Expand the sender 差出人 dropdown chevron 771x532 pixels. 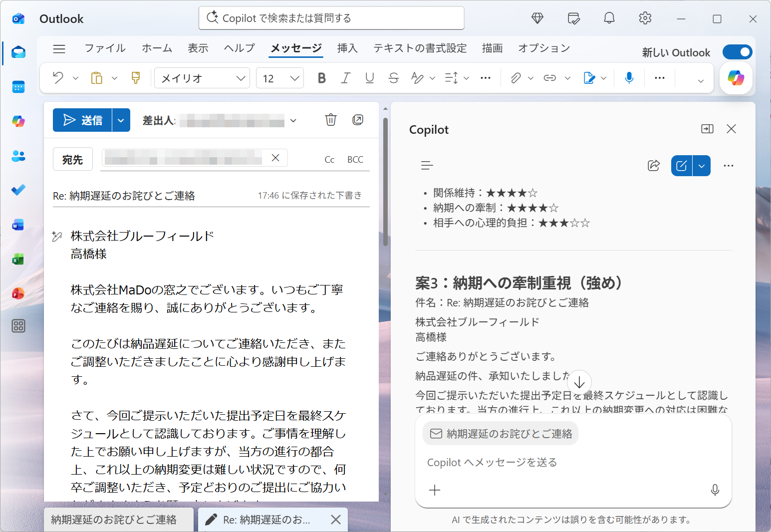pos(293,120)
